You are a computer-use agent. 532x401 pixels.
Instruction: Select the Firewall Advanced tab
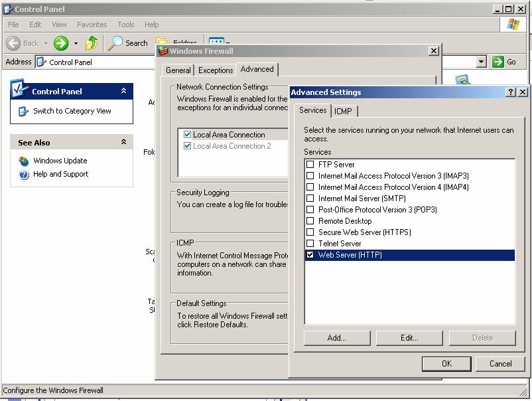[x=257, y=69]
